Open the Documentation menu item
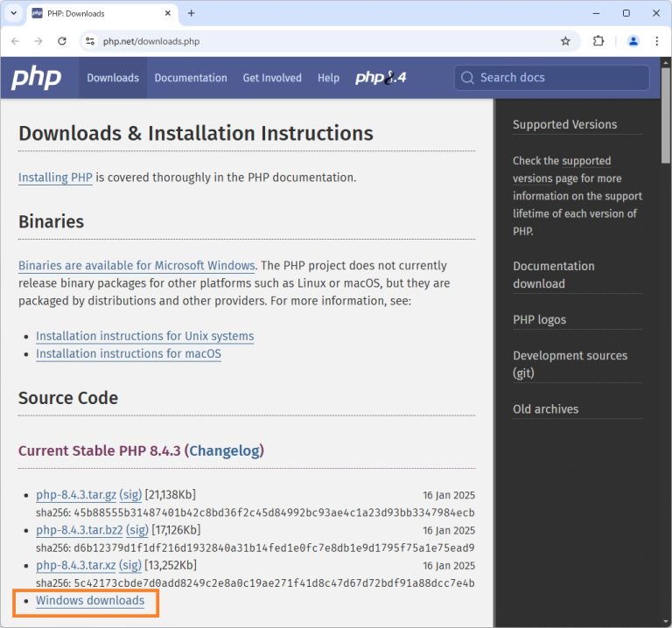Screen dimensions: 672x628 click(191, 78)
